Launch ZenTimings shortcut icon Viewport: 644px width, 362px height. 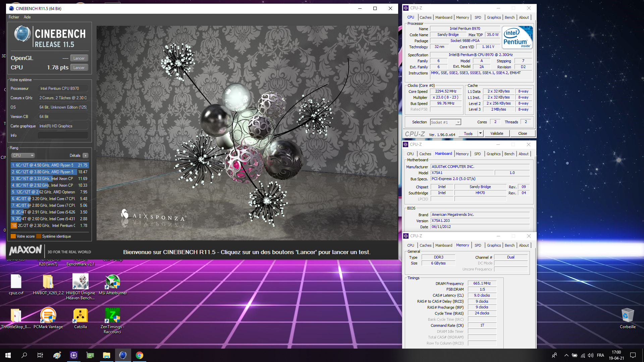pyautogui.click(x=113, y=320)
